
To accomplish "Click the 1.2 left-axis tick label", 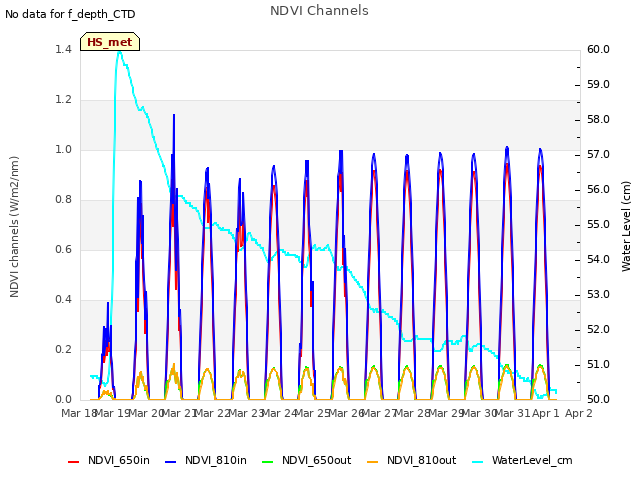I will pos(63,100).
